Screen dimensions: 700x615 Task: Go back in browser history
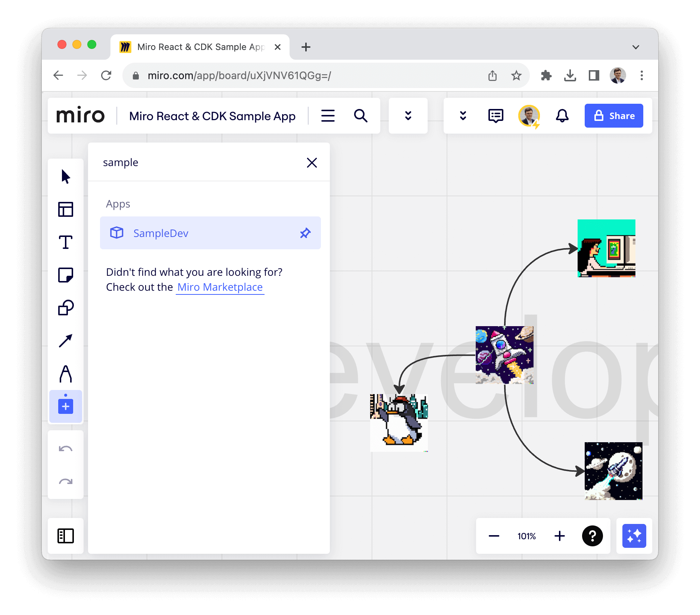tap(58, 75)
